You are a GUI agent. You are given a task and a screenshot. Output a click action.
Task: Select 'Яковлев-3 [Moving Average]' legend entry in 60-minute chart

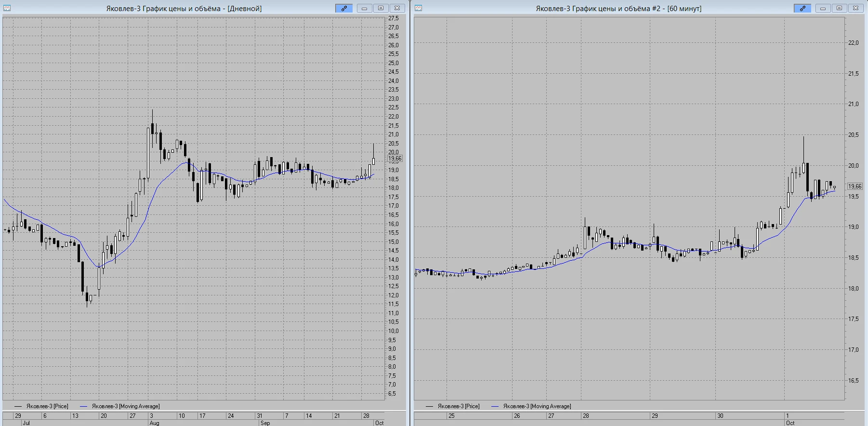(x=537, y=406)
